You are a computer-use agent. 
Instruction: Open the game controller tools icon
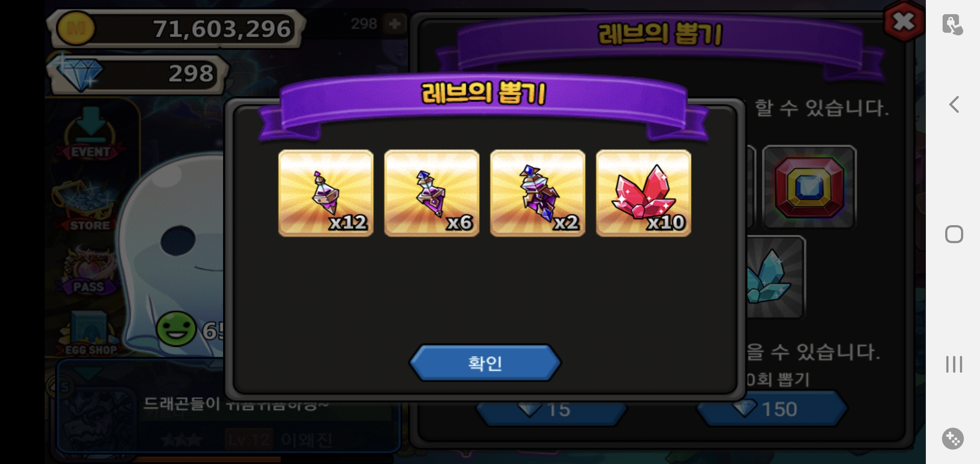coord(953,439)
